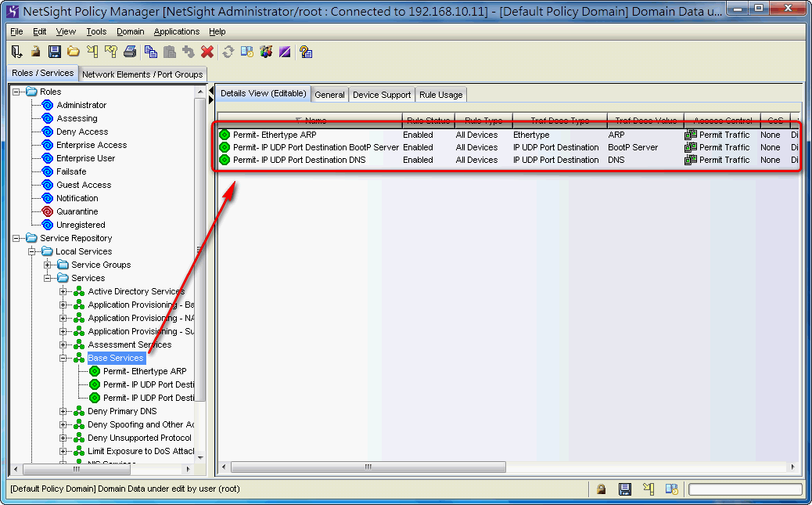This screenshot has width=812, height=505.
Task: Click the arrow-exclamation icon in the status bar
Action: click(649, 489)
